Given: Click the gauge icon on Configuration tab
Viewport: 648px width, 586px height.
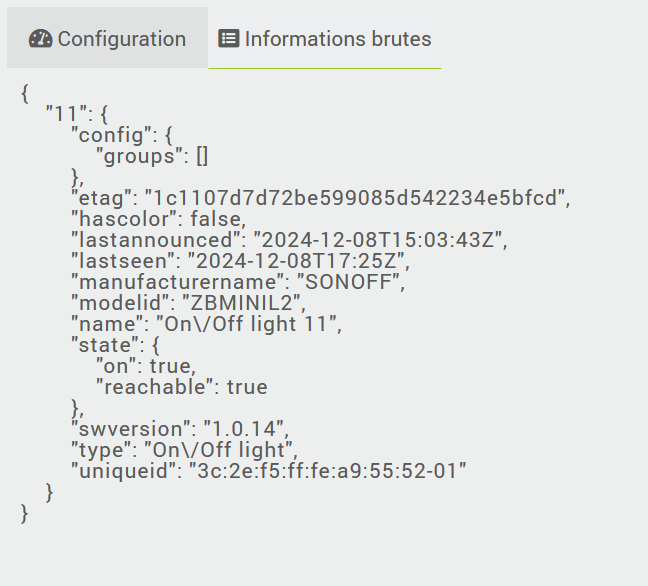Looking at the screenshot, I should tap(41, 39).
